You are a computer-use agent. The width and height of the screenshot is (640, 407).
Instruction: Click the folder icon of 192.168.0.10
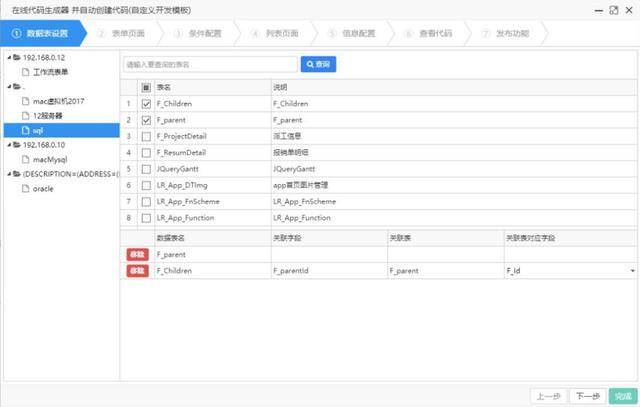(17, 145)
